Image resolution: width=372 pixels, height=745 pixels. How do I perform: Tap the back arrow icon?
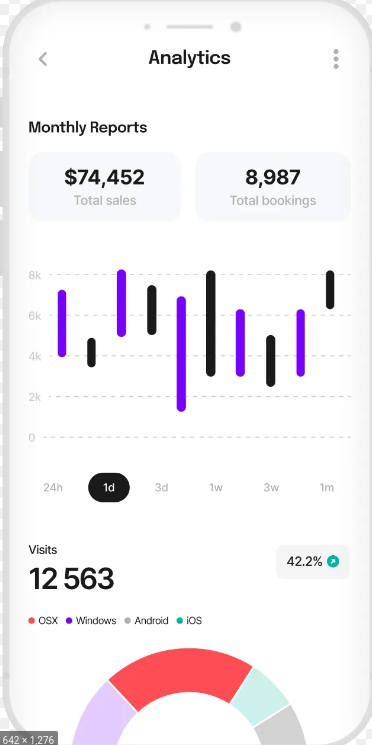tap(43, 59)
